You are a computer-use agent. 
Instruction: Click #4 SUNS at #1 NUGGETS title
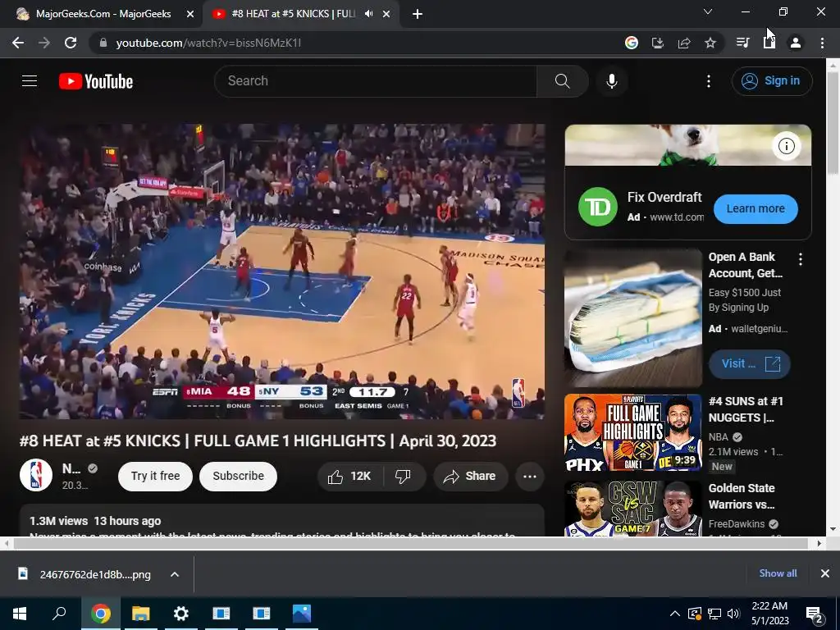(x=745, y=409)
